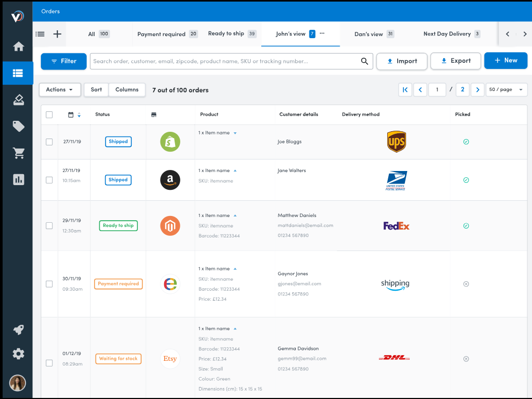Collapse Jane Walters item details
This screenshot has width=532, height=399.
tap(235, 171)
